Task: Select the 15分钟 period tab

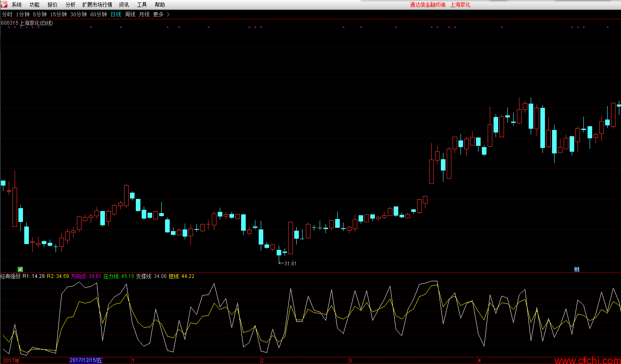Action: click(59, 14)
